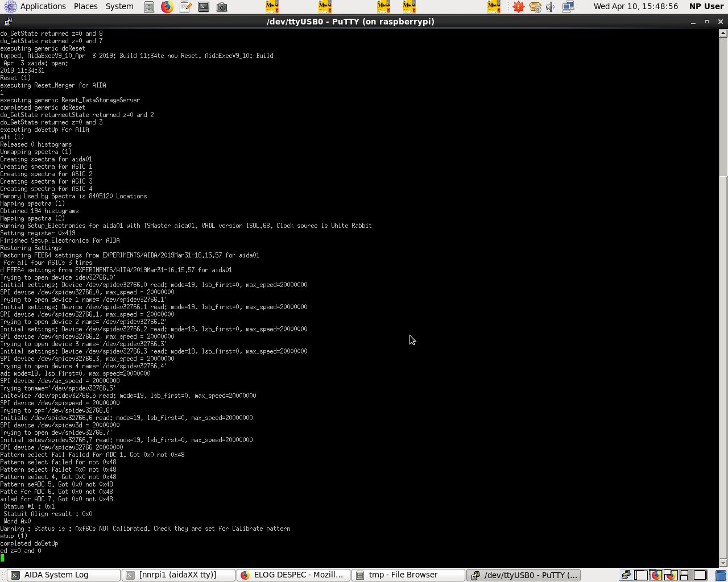Click the 'Released 0 histograms' line
The image size is (728, 582).
coord(36,144)
